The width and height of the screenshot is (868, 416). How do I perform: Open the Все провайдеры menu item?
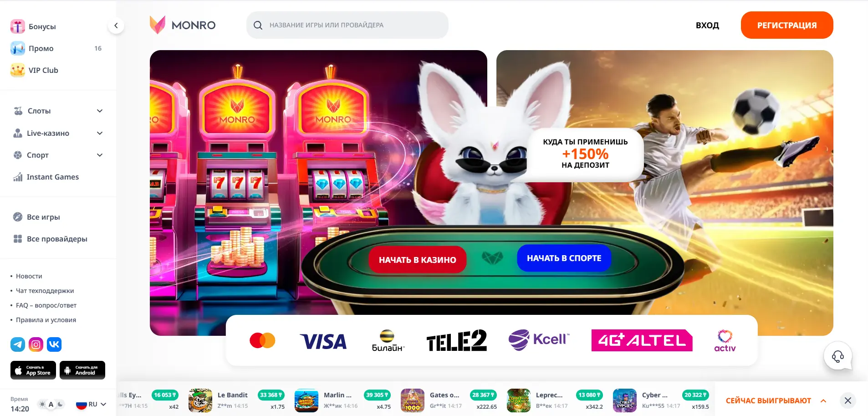[50, 239]
